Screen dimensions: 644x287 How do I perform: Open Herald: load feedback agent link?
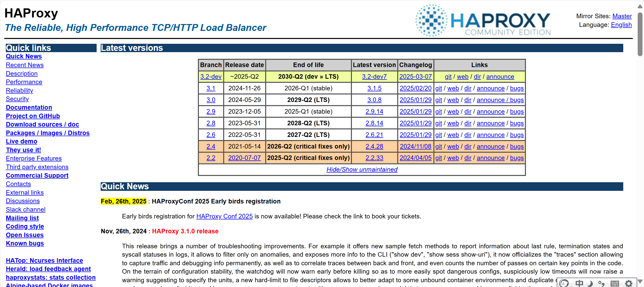pyautogui.click(x=48, y=269)
